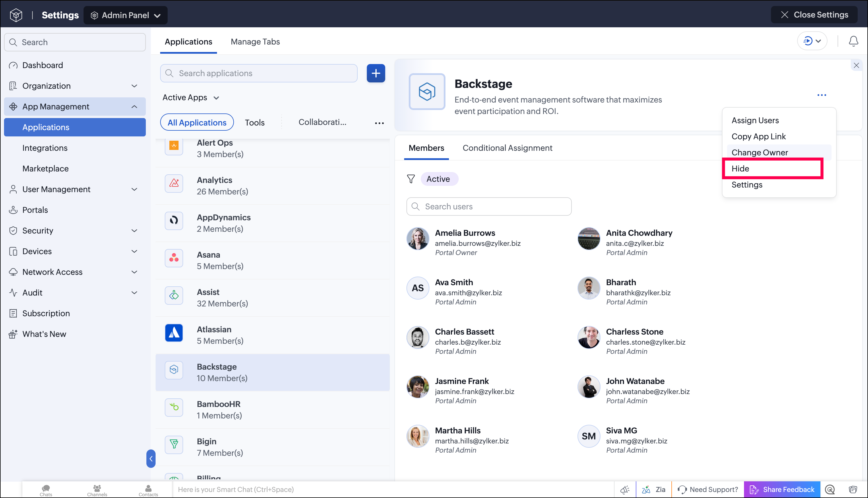Viewport: 868px width, 498px height.
Task: Open the Zia assistant
Action: (653, 489)
